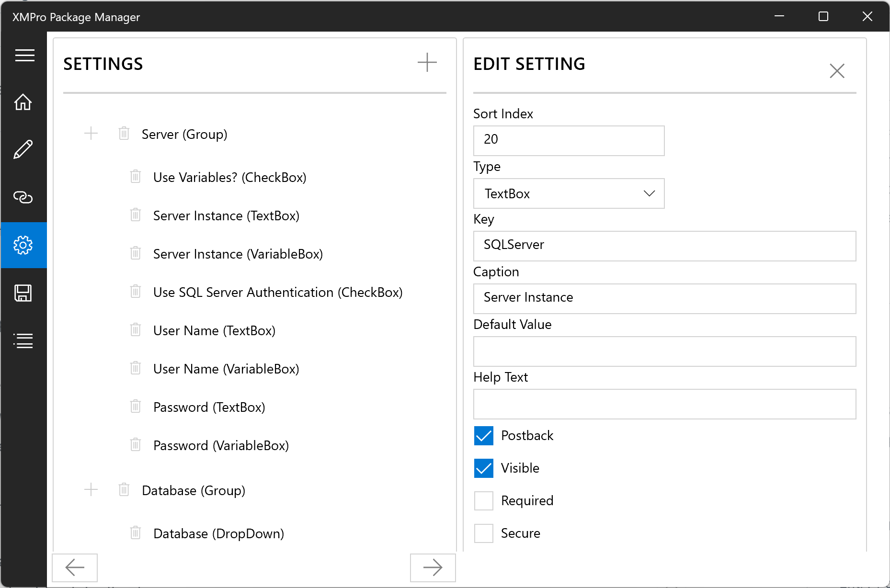This screenshot has width=890, height=588.
Task: Open the link section in sidebar
Action: [23, 197]
